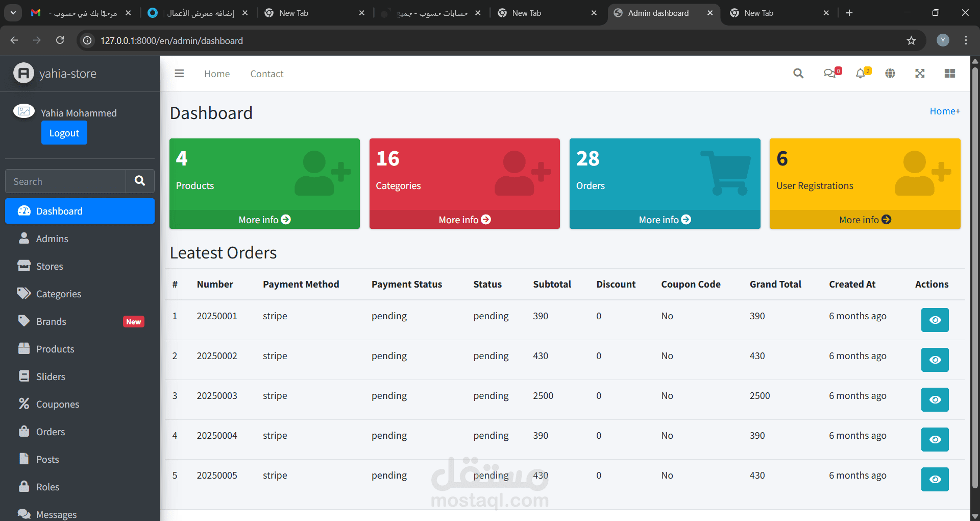View order 20250003 with the eye button
The width and height of the screenshot is (980, 521).
point(935,399)
